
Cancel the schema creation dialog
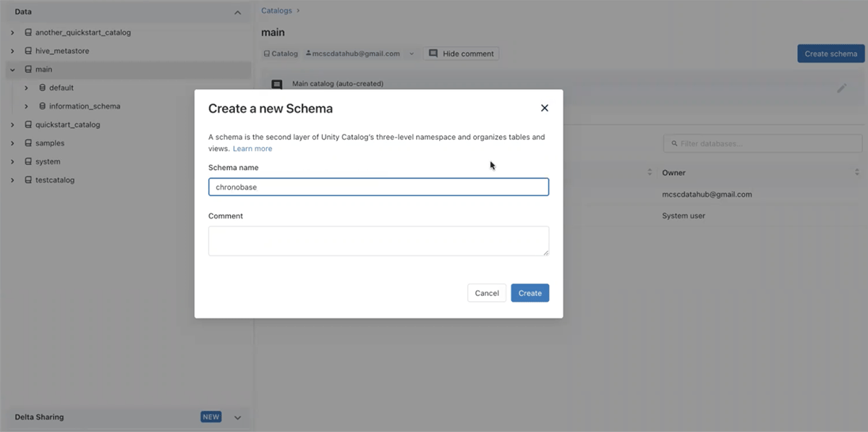tap(487, 293)
